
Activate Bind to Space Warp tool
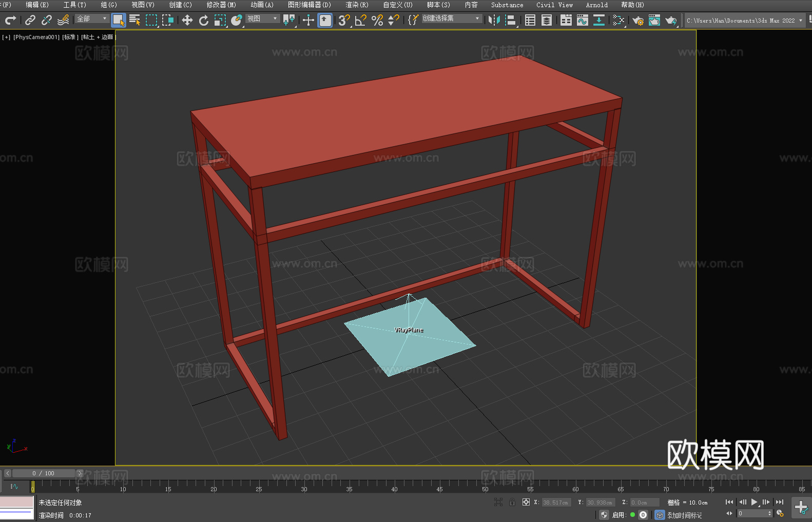63,20
